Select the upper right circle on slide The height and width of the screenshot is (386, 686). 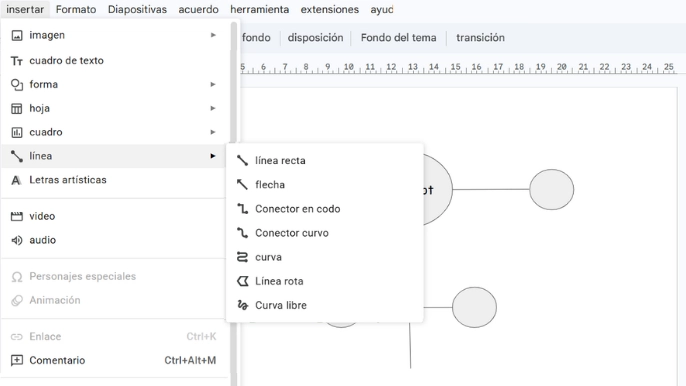(551, 189)
